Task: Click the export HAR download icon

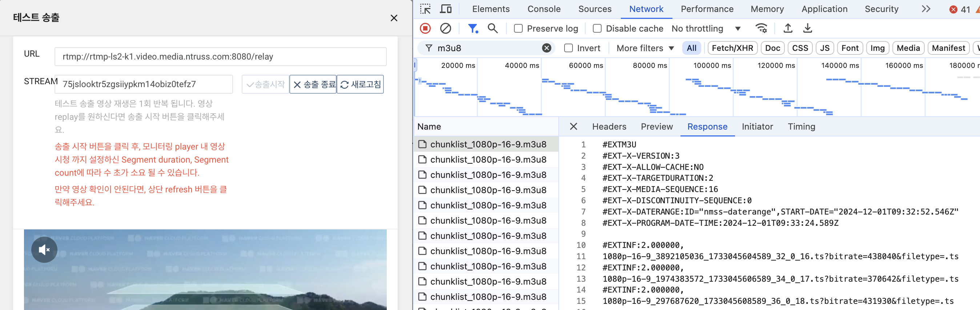Action: tap(808, 28)
